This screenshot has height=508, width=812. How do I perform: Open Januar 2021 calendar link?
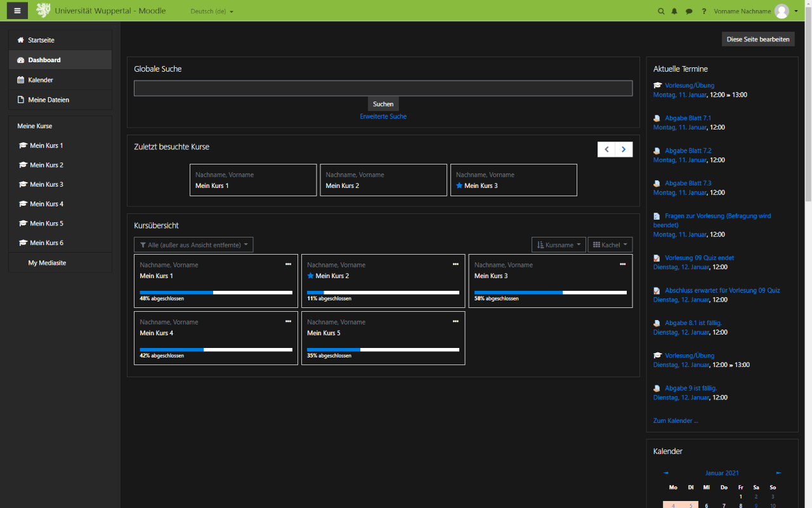coord(722,473)
